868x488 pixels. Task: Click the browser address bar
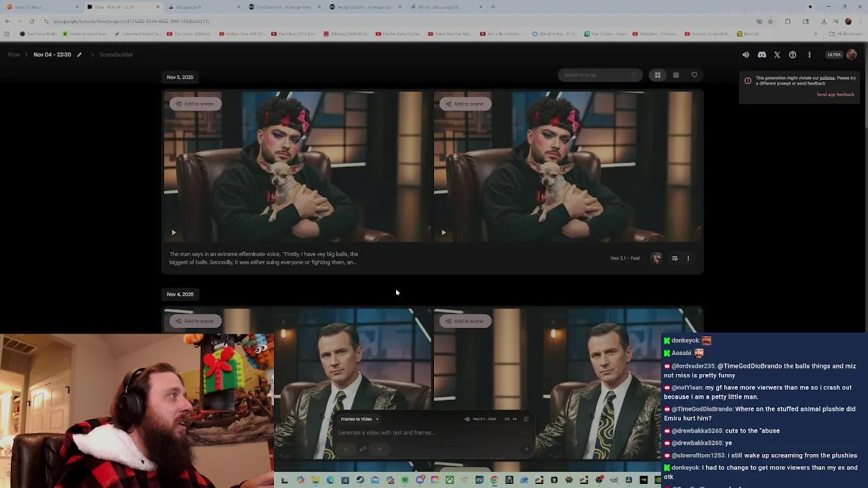pyautogui.click(x=400, y=21)
